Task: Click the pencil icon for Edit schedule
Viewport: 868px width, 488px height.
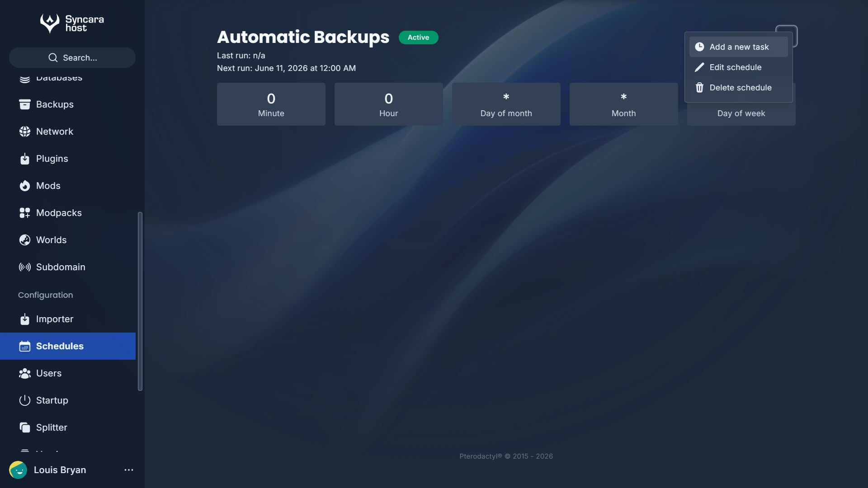Action: pos(699,67)
